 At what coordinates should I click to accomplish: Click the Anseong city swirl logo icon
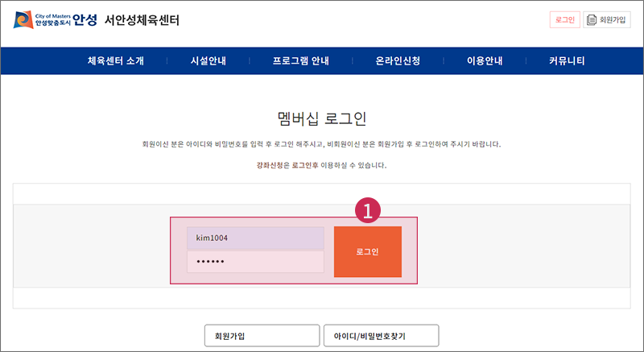(x=23, y=19)
